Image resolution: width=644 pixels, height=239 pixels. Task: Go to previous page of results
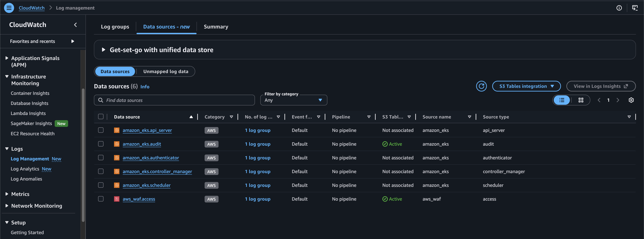point(599,100)
